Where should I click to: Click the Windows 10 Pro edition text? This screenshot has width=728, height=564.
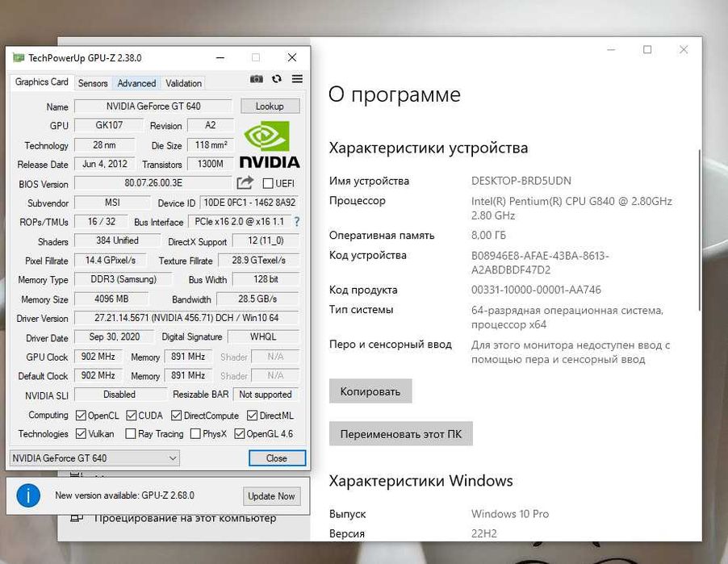point(510,514)
